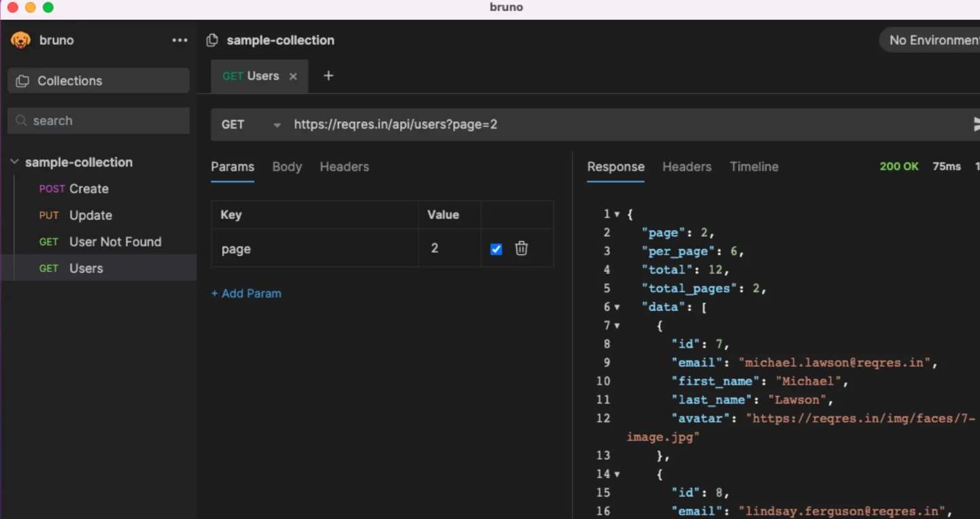Send the request with arrow icon
980x519 pixels.
point(976,124)
